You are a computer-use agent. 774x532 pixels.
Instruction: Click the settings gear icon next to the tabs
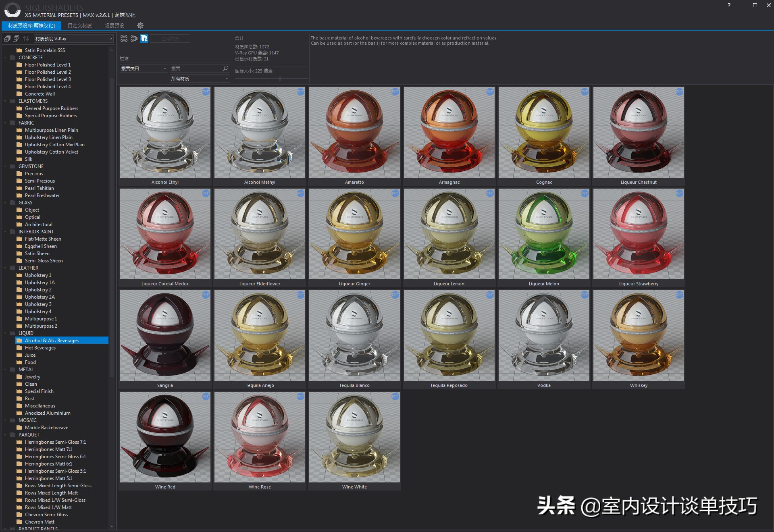(x=140, y=25)
